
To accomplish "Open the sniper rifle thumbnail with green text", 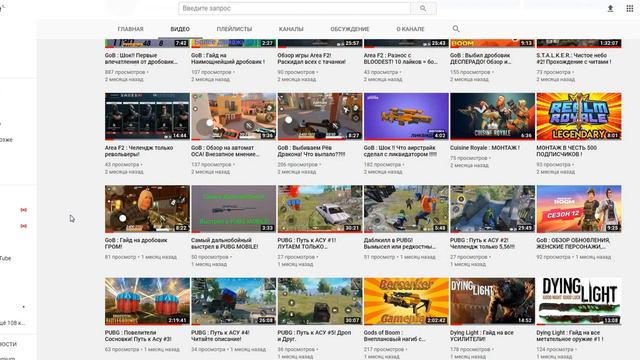I will pyautogui.click(x=233, y=209).
